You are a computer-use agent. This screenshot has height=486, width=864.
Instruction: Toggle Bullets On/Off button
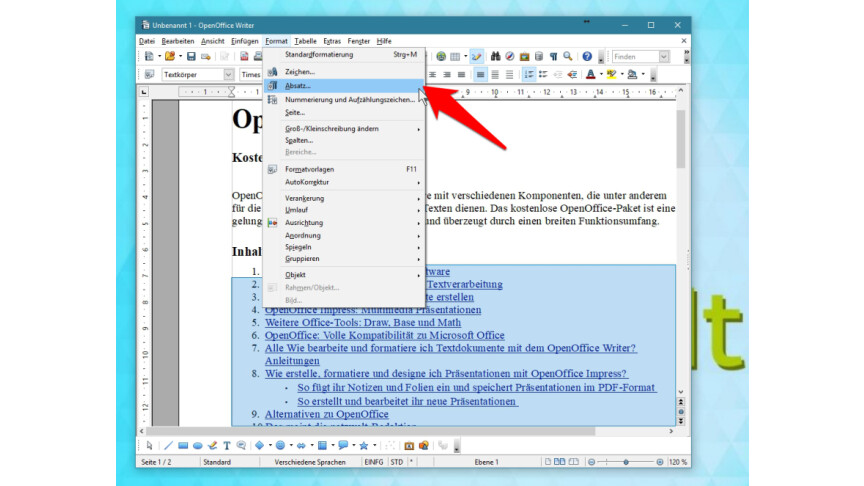pyautogui.click(x=543, y=74)
